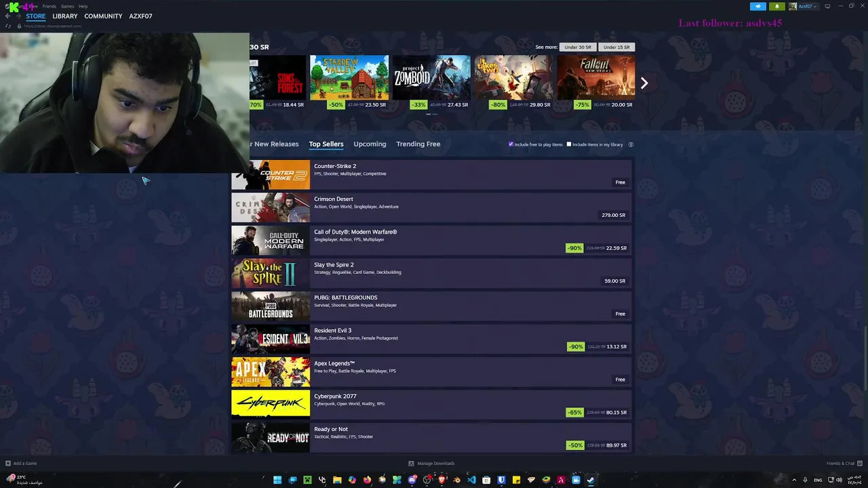The width and height of the screenshot is (868, 488).
Task: Reload the store page
Action: pyautogui.click(x=7, y=26)
